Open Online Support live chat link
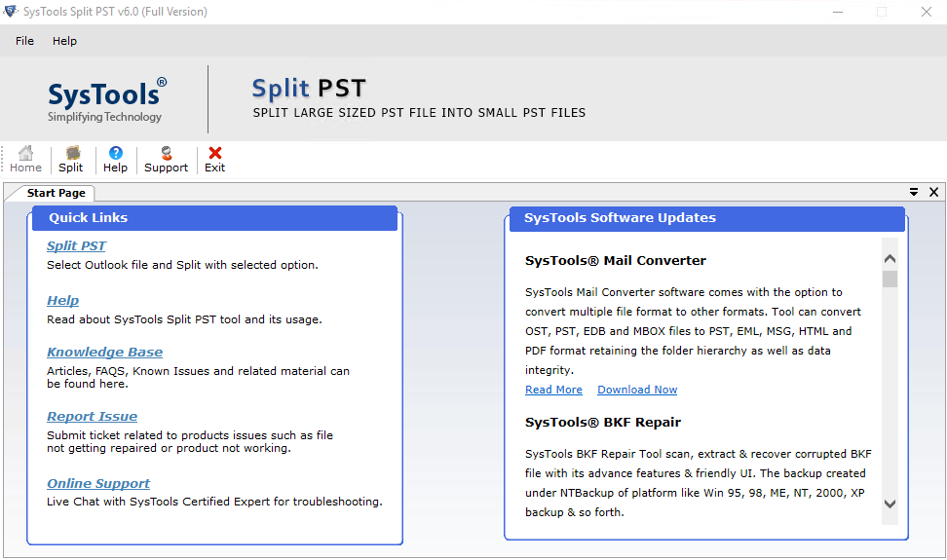947x560 pixels. tap(98, 484)
